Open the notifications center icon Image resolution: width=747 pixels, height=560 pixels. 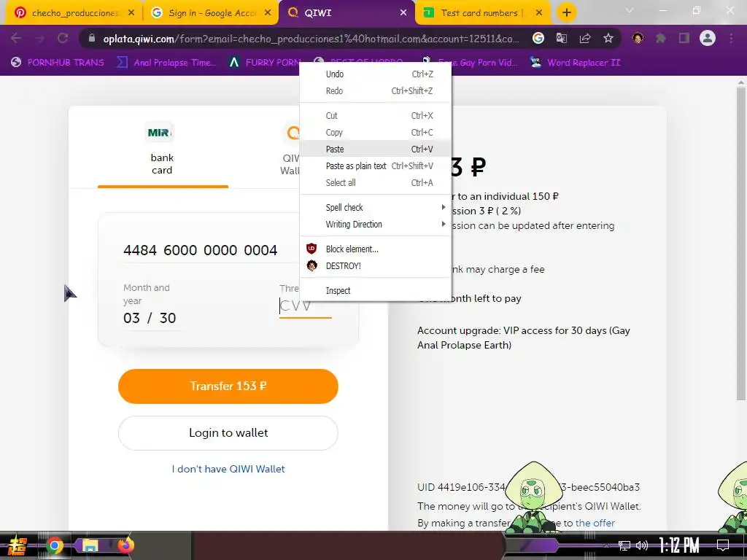click(x=723, y=545)
